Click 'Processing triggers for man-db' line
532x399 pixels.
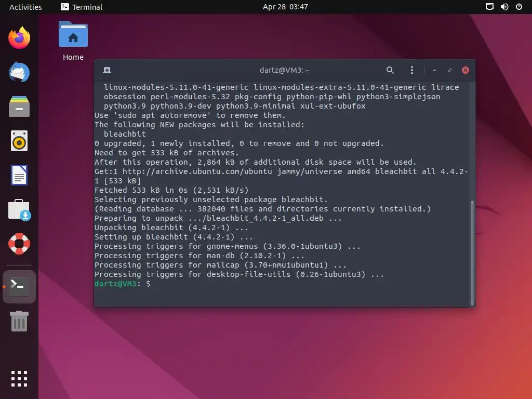pyautogui.click(x=199, y=256)
